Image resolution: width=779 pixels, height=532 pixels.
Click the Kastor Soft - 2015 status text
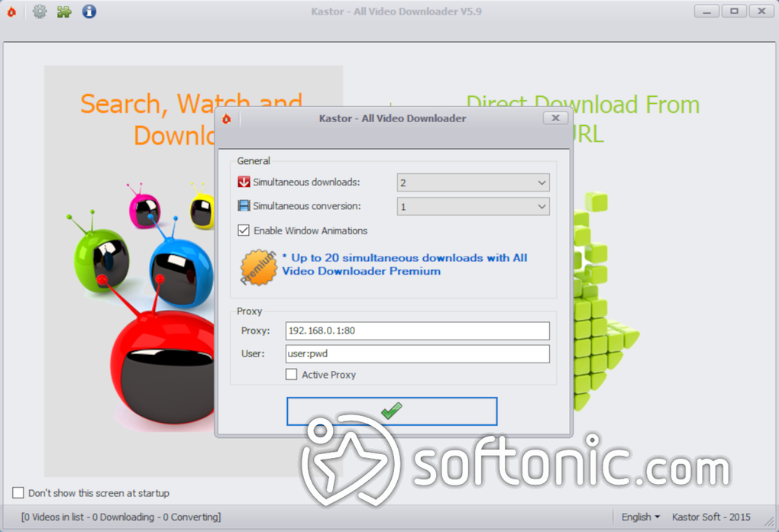tap(711, 517)
